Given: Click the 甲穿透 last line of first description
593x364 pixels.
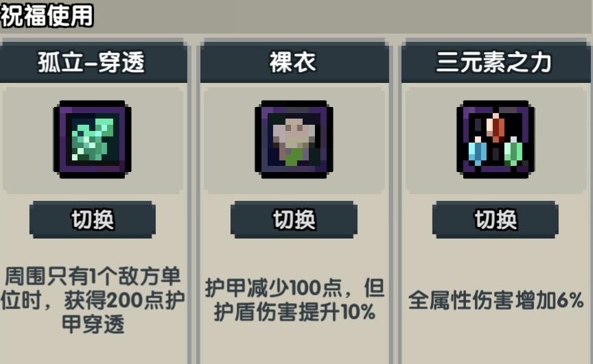Looking at the screenshot, I should 93,324.
